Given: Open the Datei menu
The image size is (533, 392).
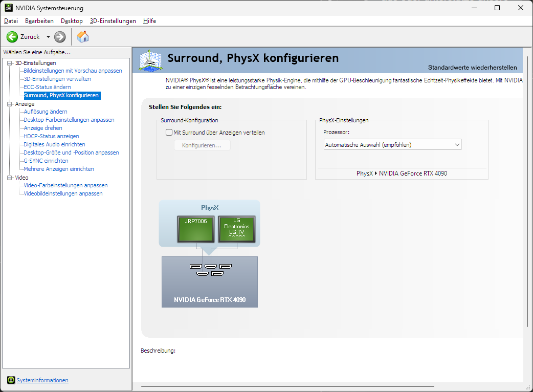Looking at the screenshot, I should [11, 21].
